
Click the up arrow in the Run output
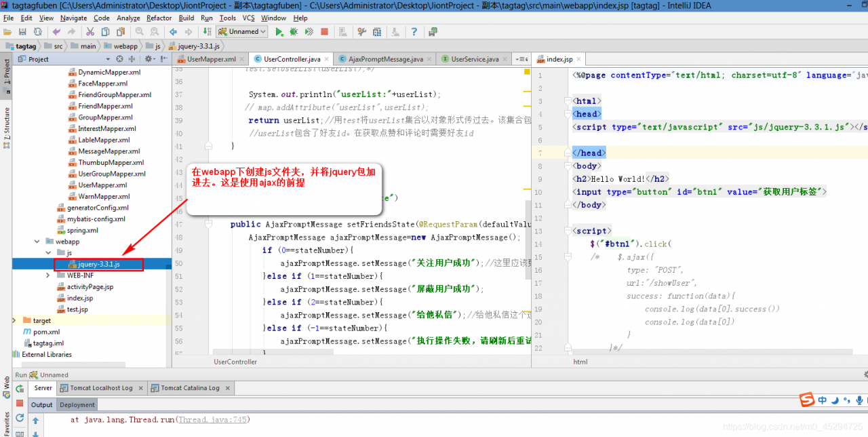tap(35, 421)
